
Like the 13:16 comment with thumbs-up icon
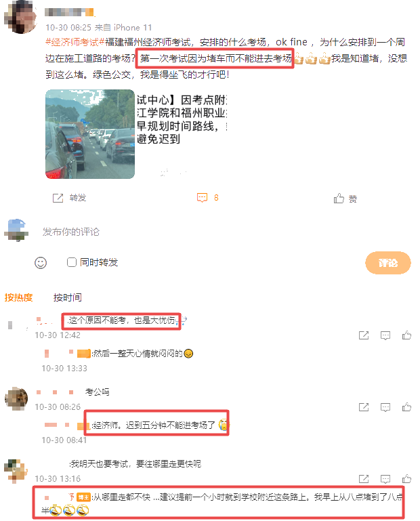point(406,478)
